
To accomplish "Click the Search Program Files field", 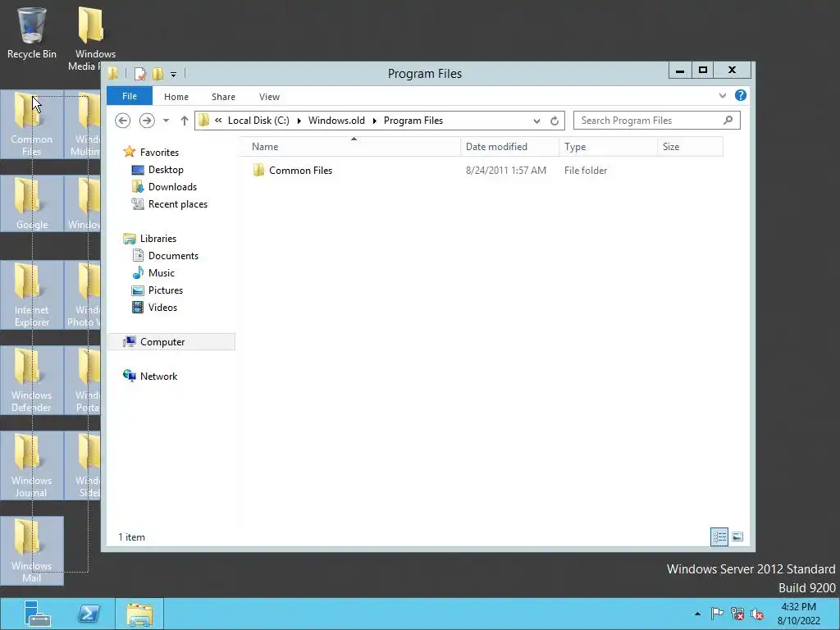I will [657, 121].
